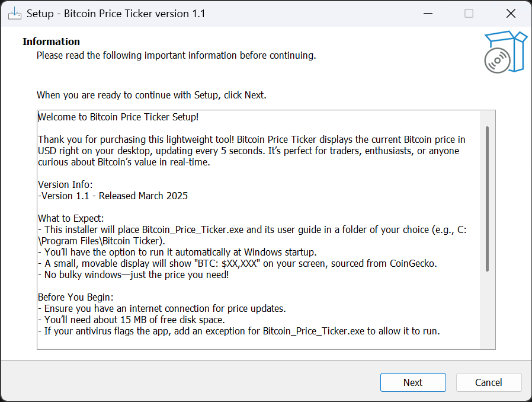The height and width of the screenshot is (402, 532).
Task: Click the greyed-out maximize button
Action: coord(469,13)
